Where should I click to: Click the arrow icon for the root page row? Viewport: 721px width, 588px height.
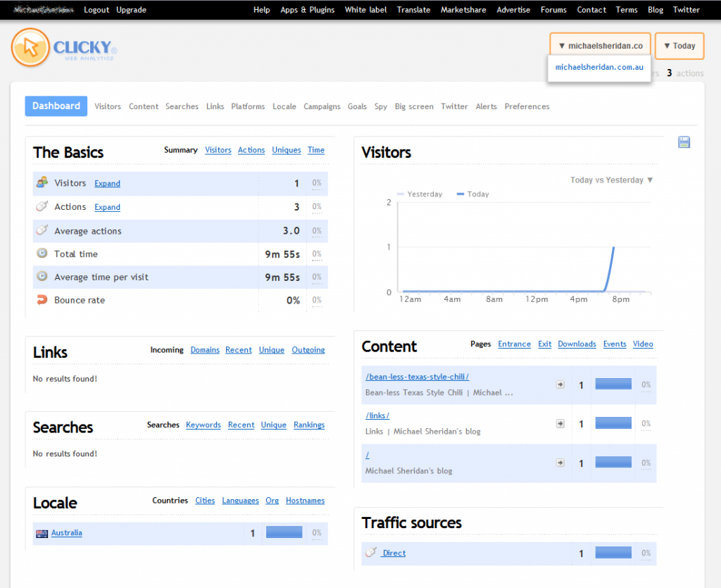point(560,463)
